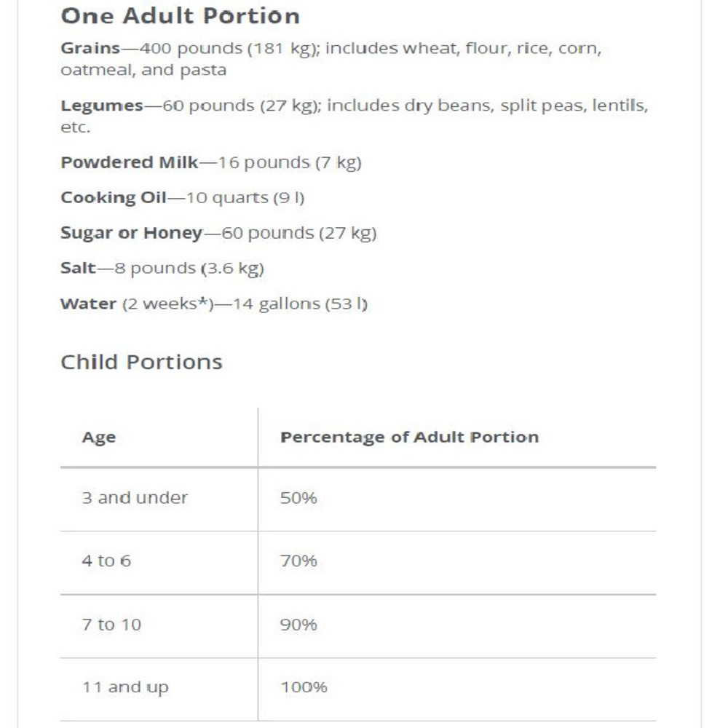Select the "11 and up" table cell

(124, 687)
